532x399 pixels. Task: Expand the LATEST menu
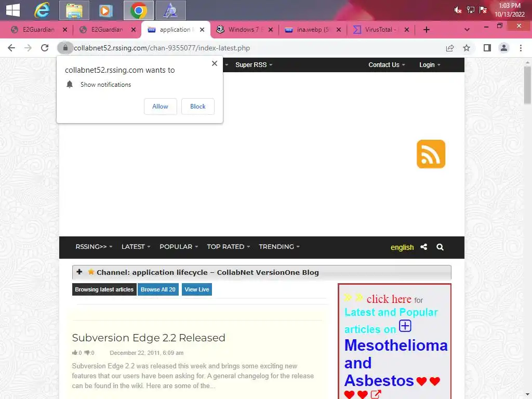136,247
